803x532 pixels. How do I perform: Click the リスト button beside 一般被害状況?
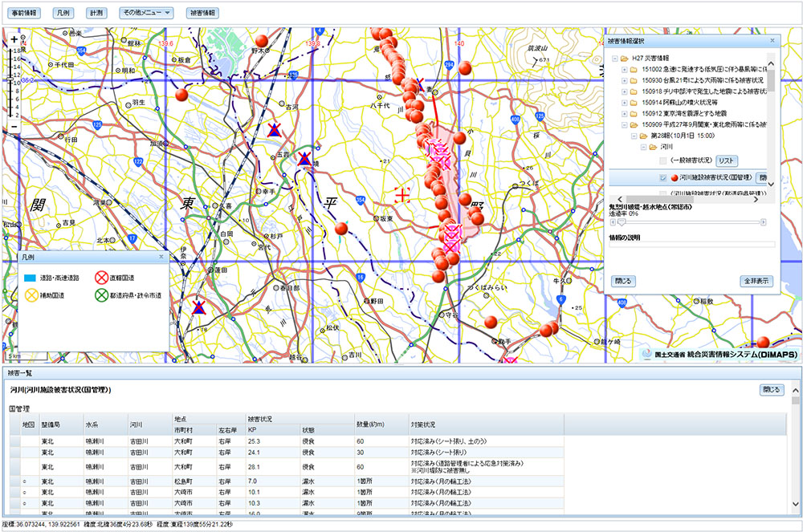pos(726,160)
